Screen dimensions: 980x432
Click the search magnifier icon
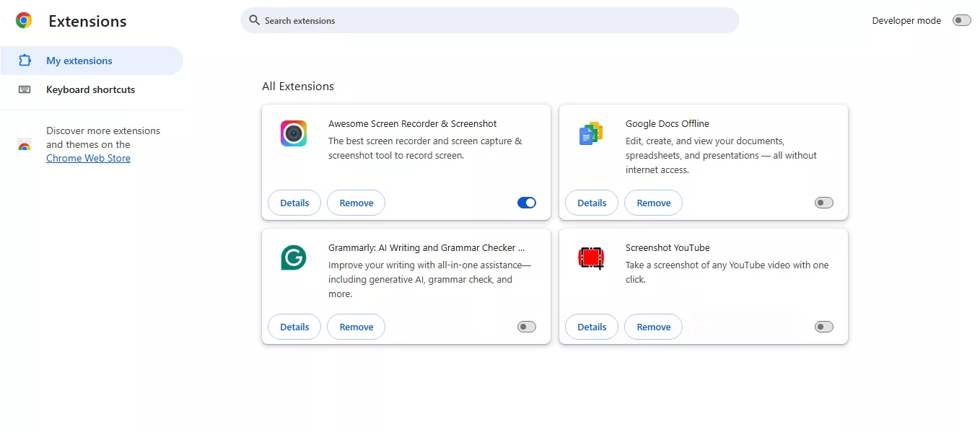coord(254,20)
